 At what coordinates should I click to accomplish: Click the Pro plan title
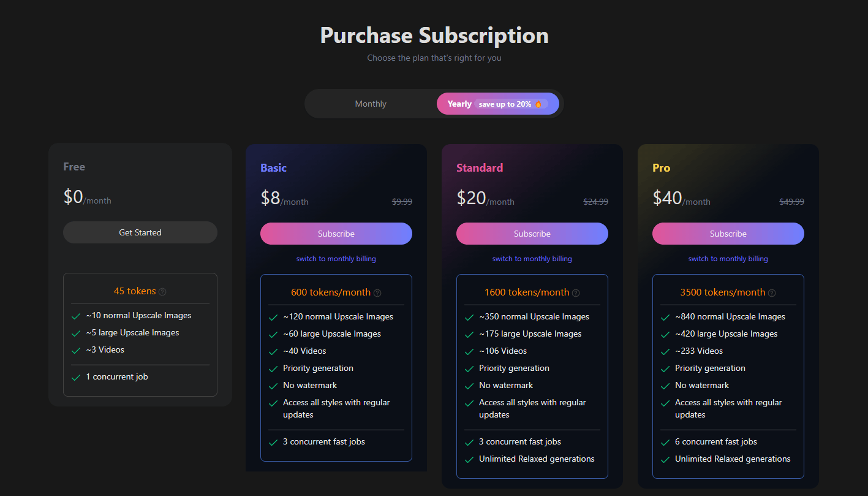pos(662,168)
